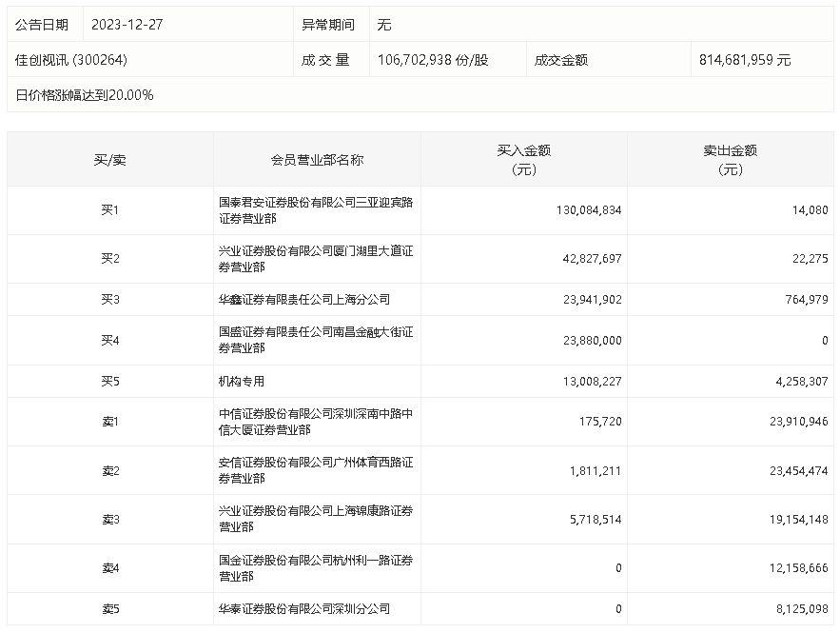Screen dimensions: 840x633
Task: Click broker 兴业证券上海锦康路证券营业部
Action: [316, 519]
